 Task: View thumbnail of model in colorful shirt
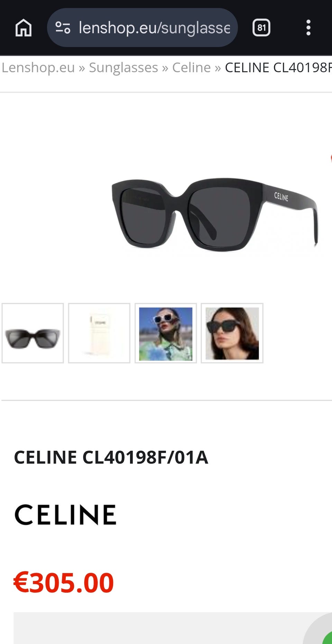tap(166, 333)
